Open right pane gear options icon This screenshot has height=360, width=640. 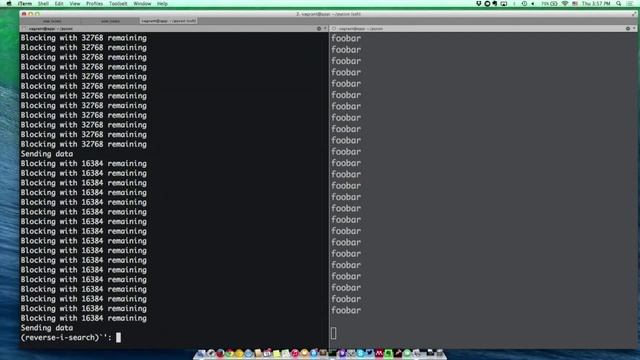pos(628,29)
